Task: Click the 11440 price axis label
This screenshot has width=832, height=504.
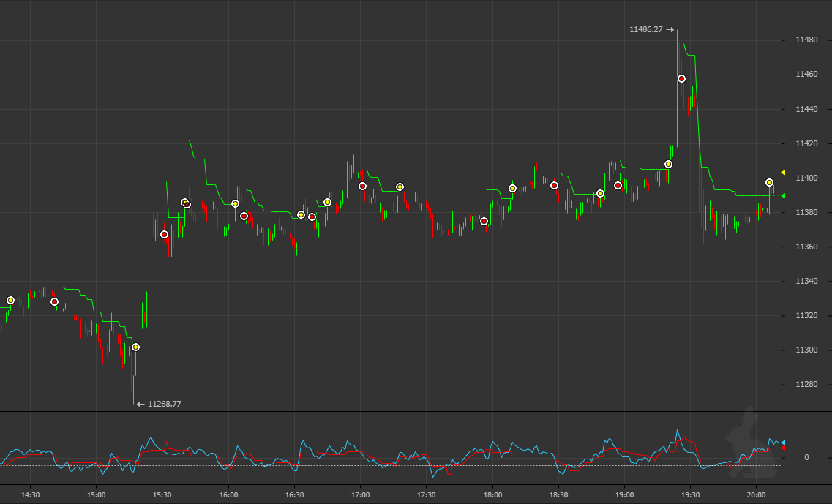Action: click(806, 109)
